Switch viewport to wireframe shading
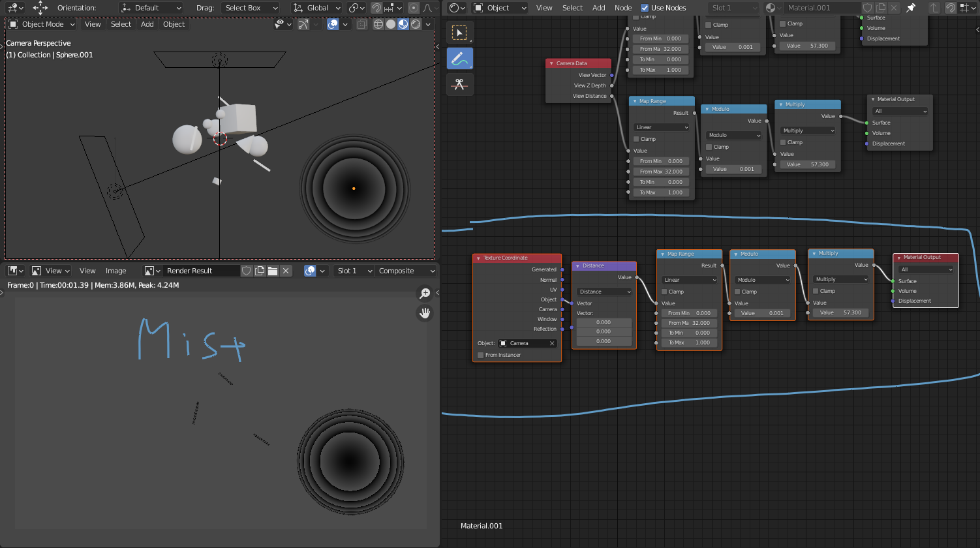980x548 pixels. [x=378, y=24]
